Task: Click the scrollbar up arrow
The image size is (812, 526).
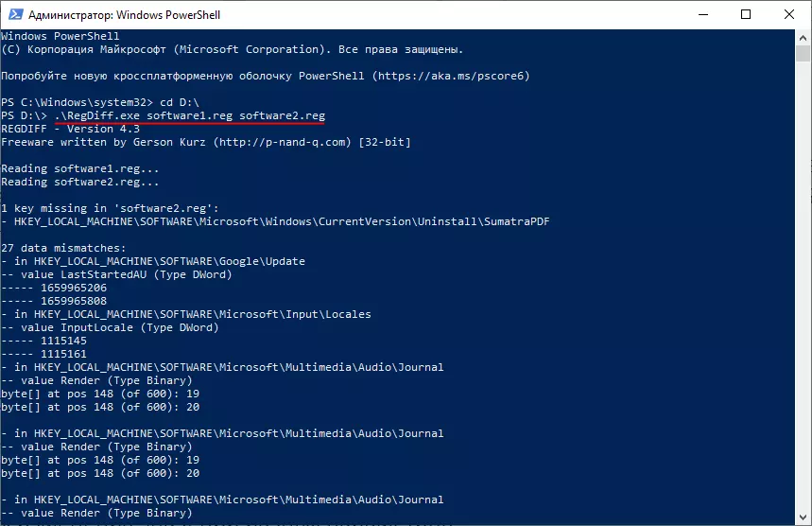Action: [x=803, y=38]
